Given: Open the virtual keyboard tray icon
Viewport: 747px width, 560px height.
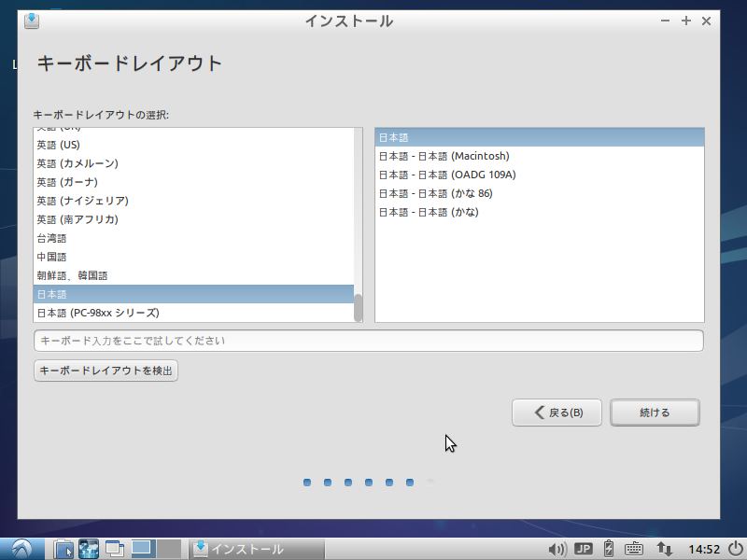Looking at the screenshot, I should (633, 549).
